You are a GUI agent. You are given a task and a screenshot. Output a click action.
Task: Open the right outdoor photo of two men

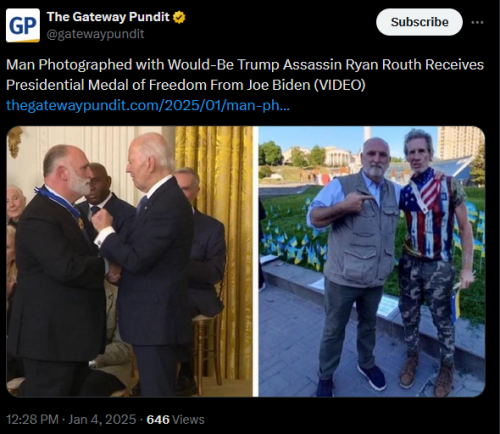[x=372, y=261]
